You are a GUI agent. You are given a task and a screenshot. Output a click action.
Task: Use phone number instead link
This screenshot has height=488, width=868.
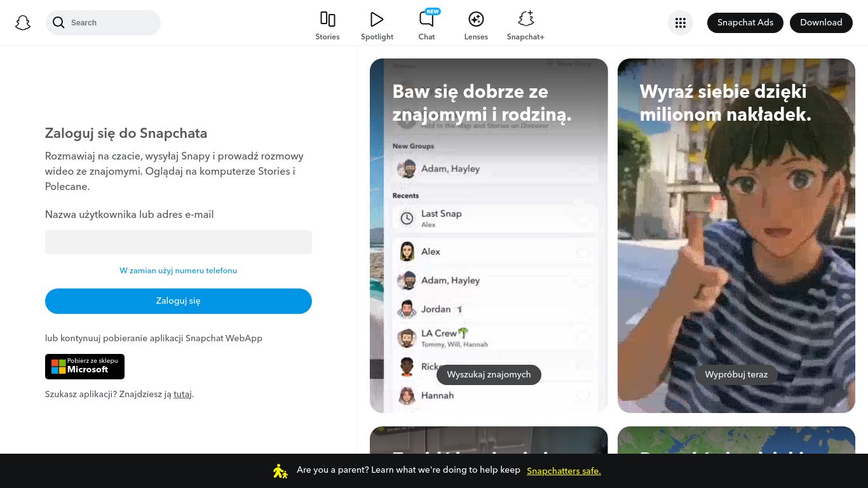point(179,271)
